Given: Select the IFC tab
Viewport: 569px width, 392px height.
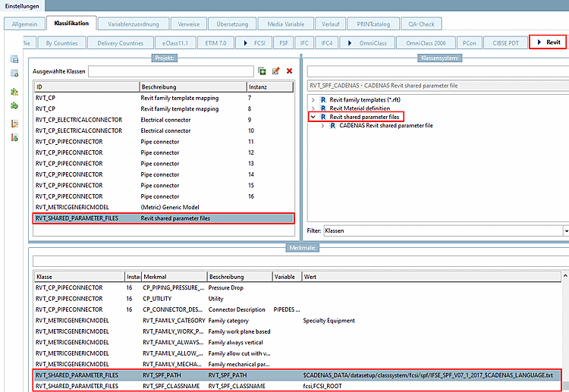Looking at the screenshot, I should click(x=304, y=42).
